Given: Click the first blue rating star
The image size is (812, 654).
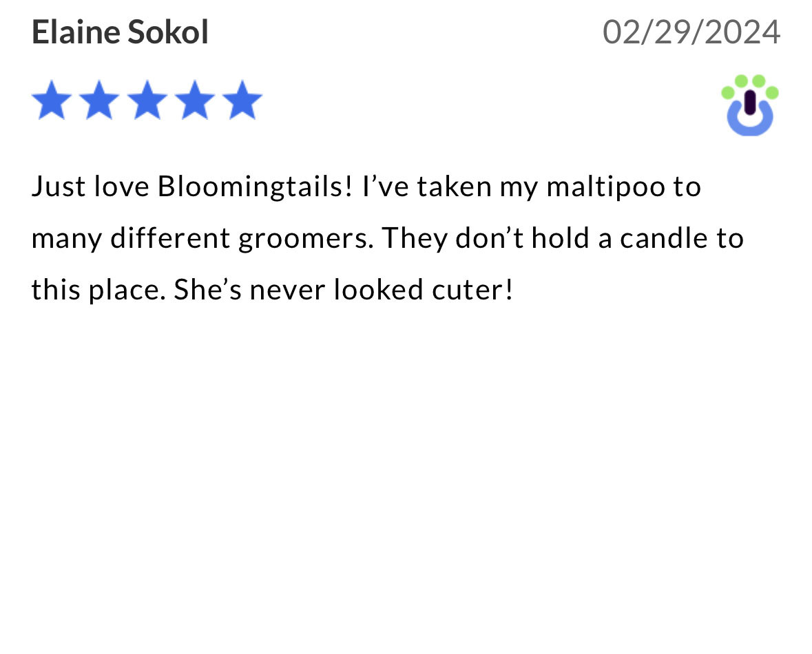Looking at the screenshot, I should click(52, 100).
